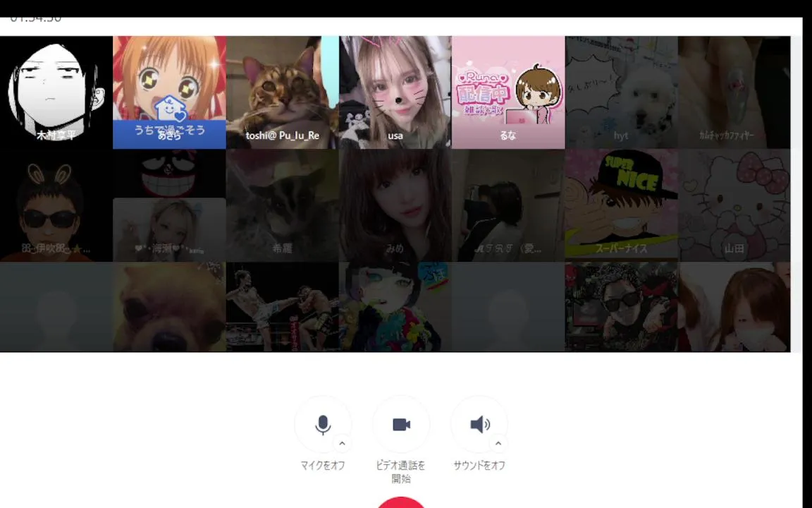Select the participant tile right of みめ
The height and width of the screenshot is (508, 812).
pyautogui.click(x=508, y=205)
